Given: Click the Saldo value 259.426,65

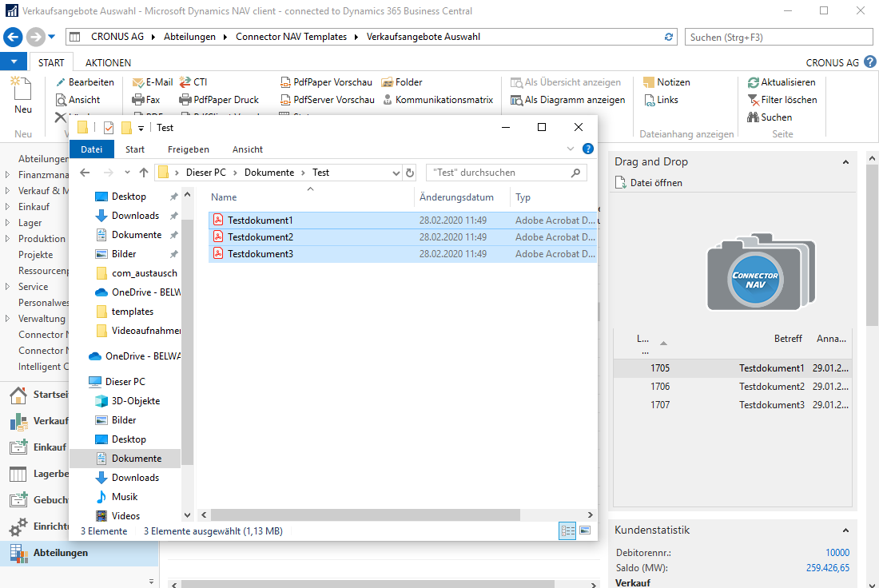Looking at the screenshot, I should 827,568.
